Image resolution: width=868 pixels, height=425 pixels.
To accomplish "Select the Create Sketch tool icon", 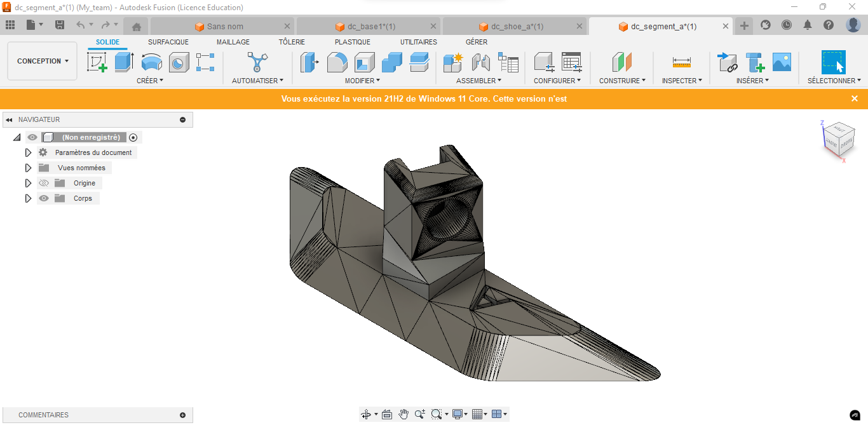I will pos(97,62).
